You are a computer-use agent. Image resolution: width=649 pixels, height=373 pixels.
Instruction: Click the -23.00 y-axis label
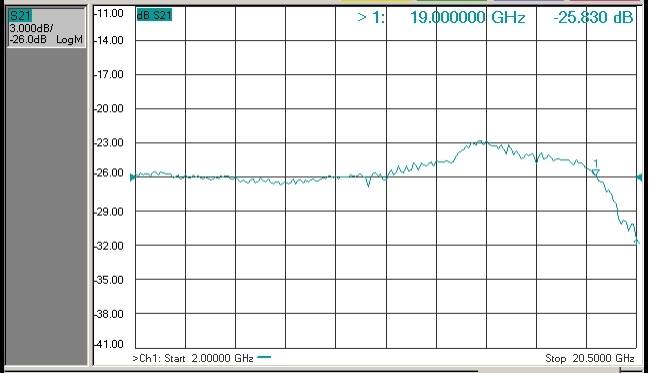coord(109,142)
